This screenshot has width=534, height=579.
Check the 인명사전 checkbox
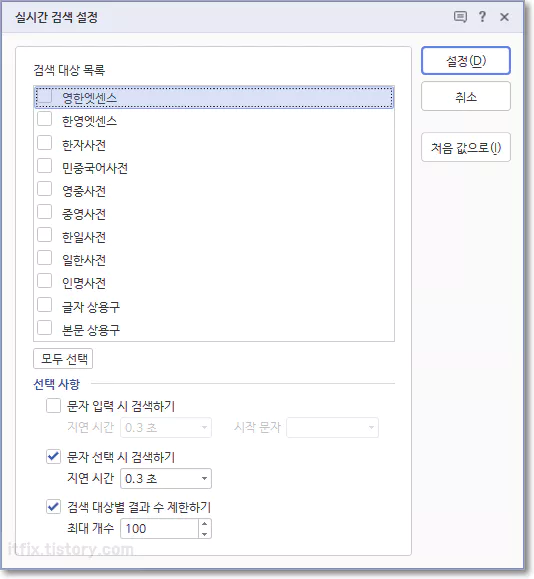(45, 281)
